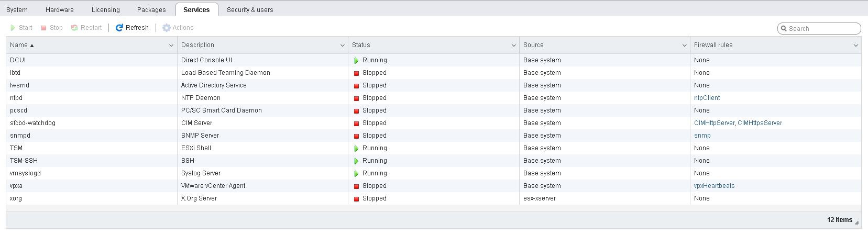Screen dimensions: 868x246
Task: Click the stopped icon for X.Org Server
Action: point(356,199)
